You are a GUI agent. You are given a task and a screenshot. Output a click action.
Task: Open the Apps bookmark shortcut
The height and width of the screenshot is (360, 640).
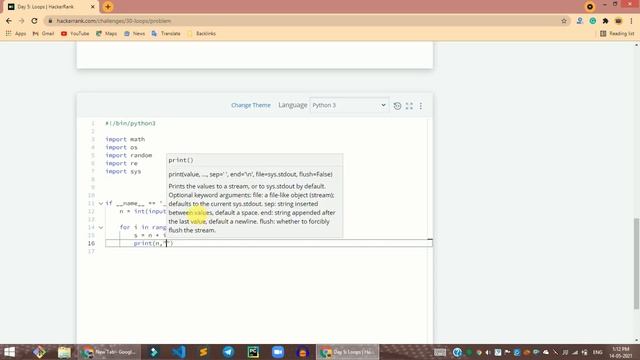[16, 33]
